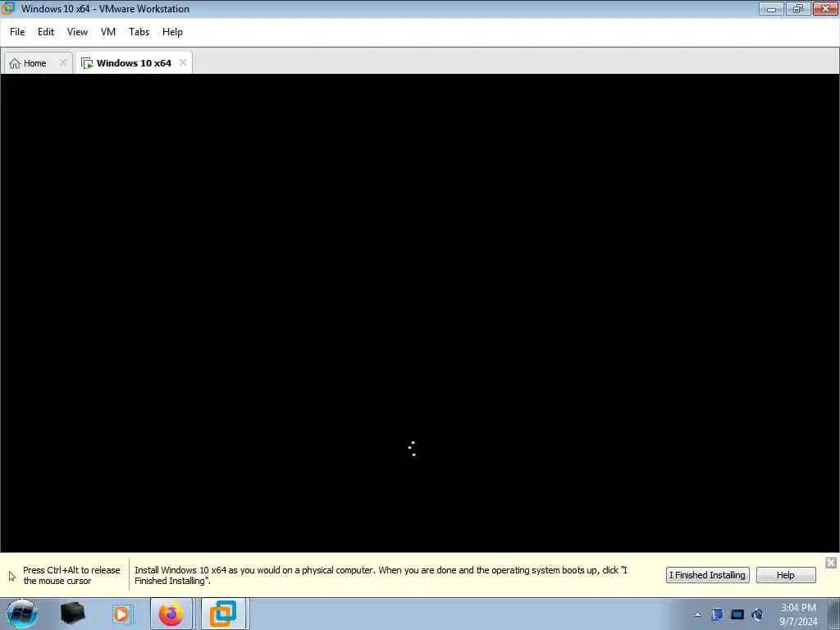Open the View menu
840x630 pixels.
tap(77, 32)
